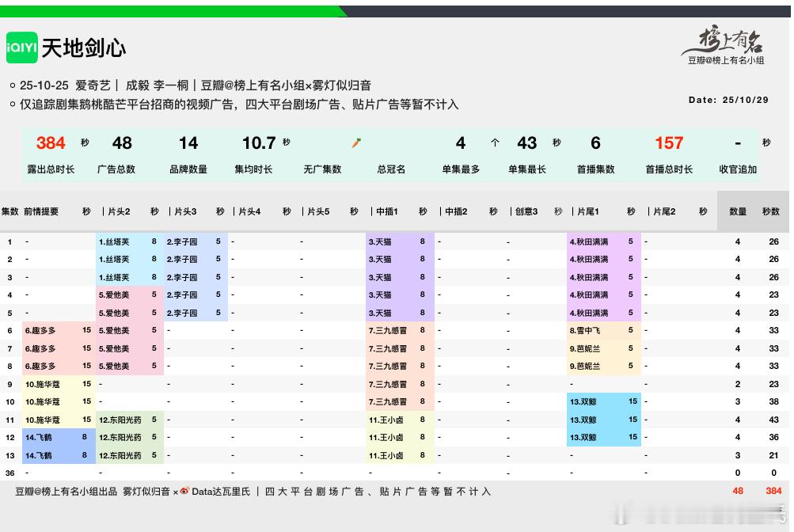Click the 38 seconds total for episode 10
Screen dimensions: 794x532
pos(773,401)
